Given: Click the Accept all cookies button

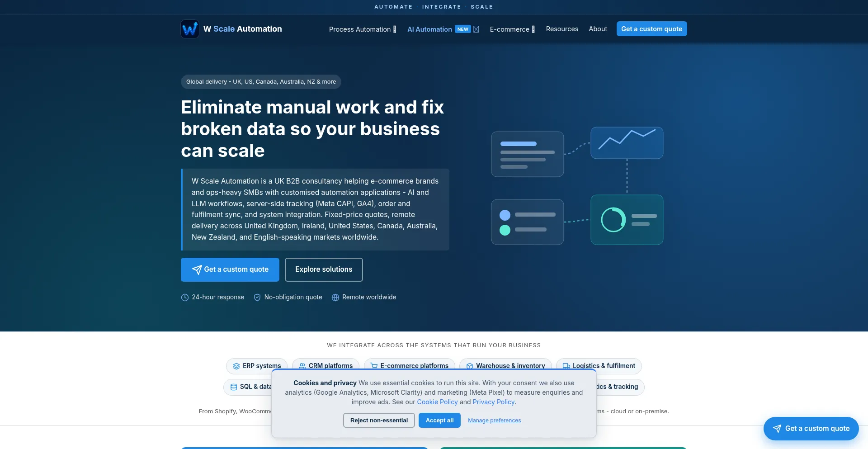Looking at the screenshot, I should click(x=439, y=421).
